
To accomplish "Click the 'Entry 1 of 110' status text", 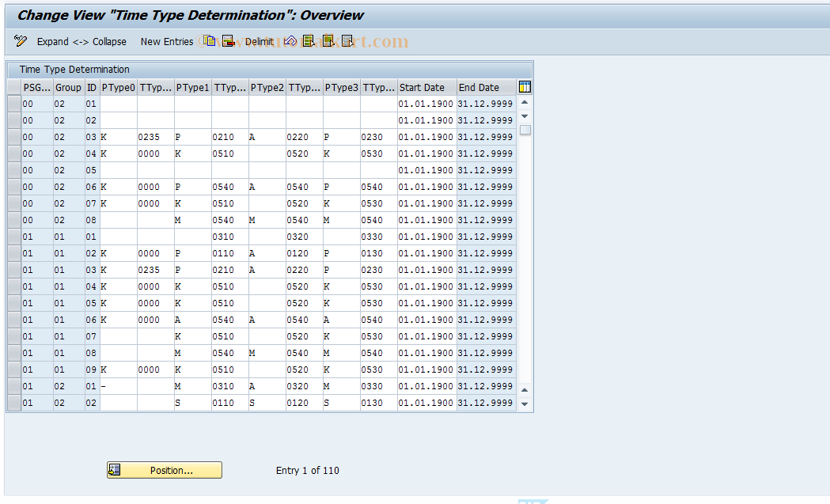I will click(308, 470).
